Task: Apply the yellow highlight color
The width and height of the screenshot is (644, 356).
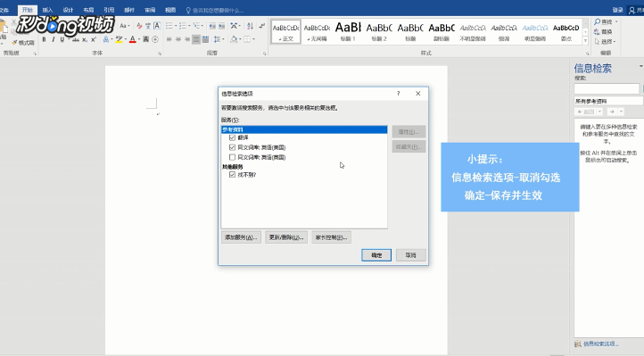Action: (119, 39)
